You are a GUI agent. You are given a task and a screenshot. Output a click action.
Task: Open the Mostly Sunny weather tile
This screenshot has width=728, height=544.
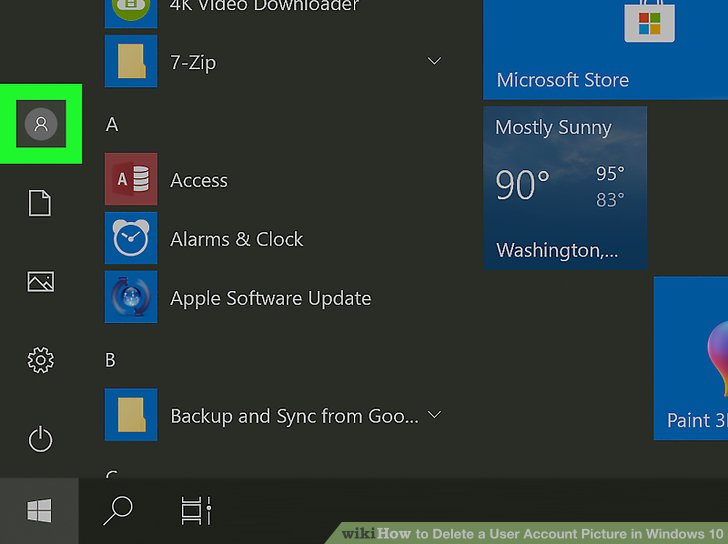pos(565,188)
